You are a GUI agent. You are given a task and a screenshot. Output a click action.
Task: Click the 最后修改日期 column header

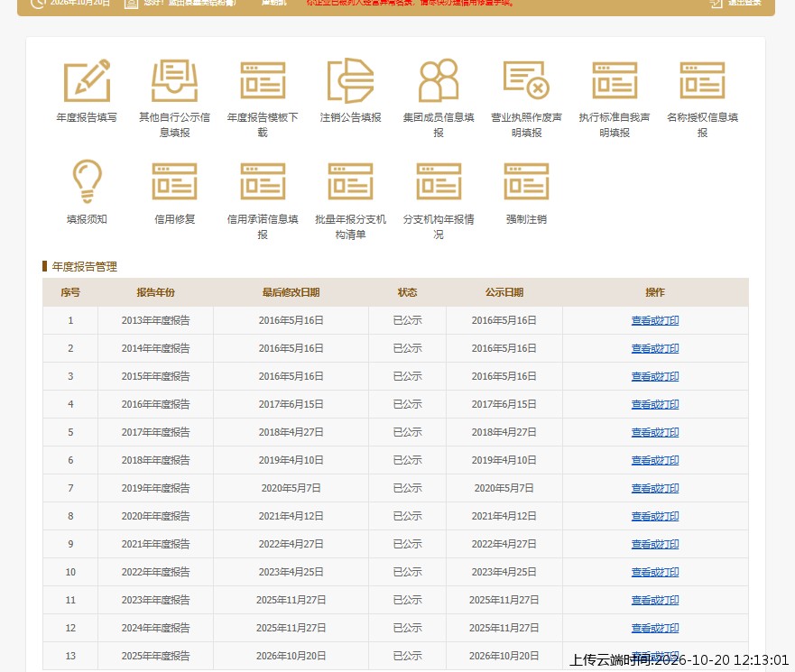click(x=291, y=292)
